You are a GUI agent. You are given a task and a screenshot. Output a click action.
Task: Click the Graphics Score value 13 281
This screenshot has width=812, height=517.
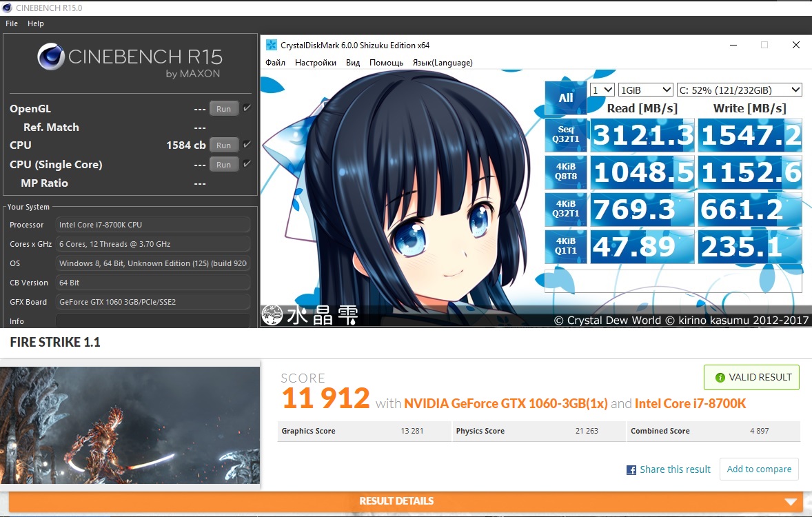(412, 431)
